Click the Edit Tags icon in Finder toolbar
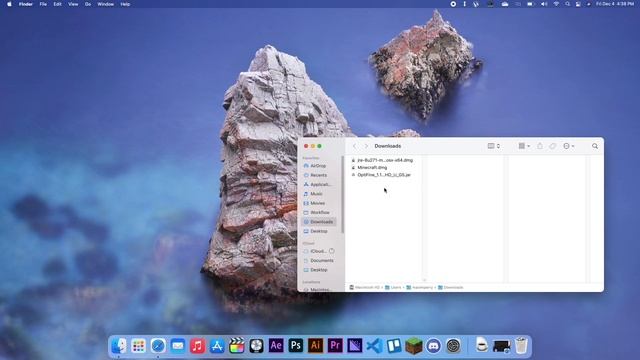This screenshot has height=360, width=640. coord(552,146)
